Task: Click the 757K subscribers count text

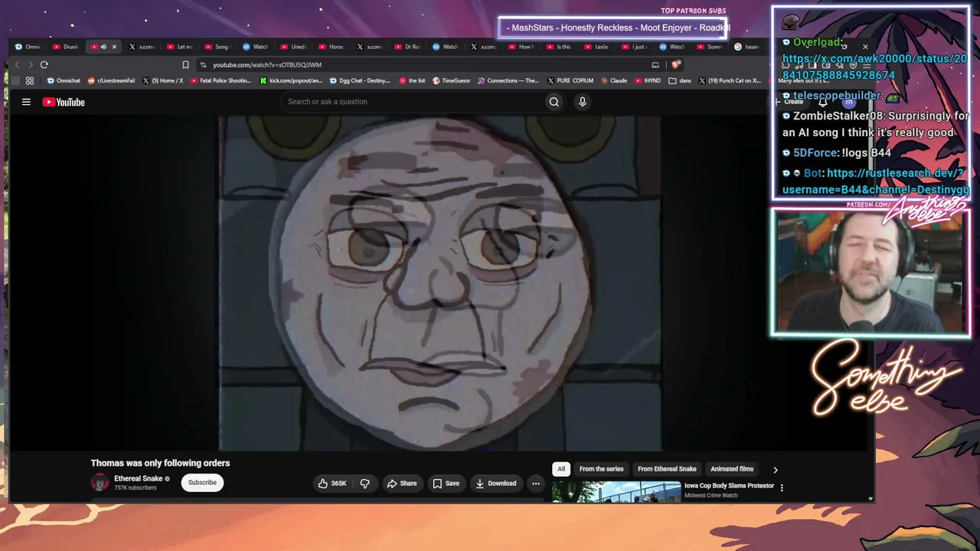Action: pyautogui.click(x=136, y=488)
